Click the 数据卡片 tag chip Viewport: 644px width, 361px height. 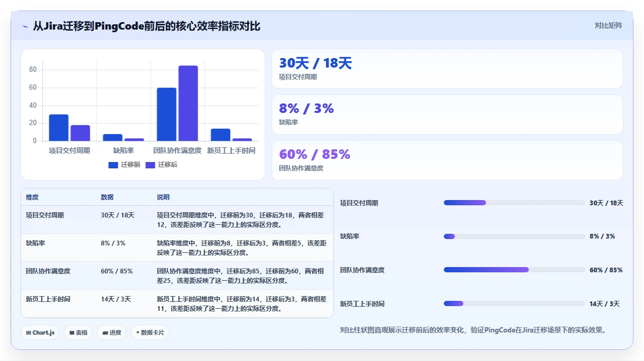(150, 332)
